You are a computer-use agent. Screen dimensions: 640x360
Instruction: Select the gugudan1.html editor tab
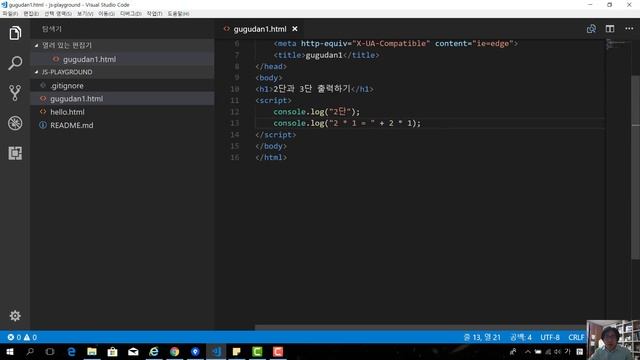(260, 29)
